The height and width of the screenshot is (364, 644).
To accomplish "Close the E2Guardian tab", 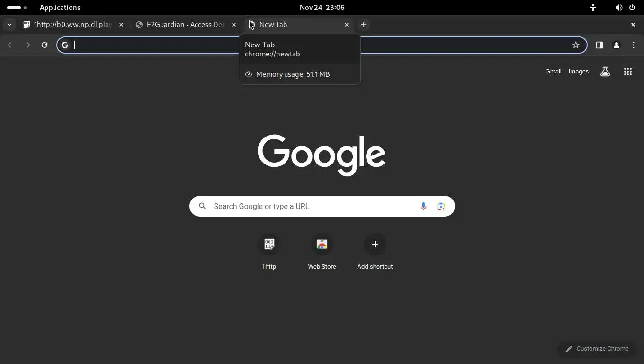I will point(234,25).
